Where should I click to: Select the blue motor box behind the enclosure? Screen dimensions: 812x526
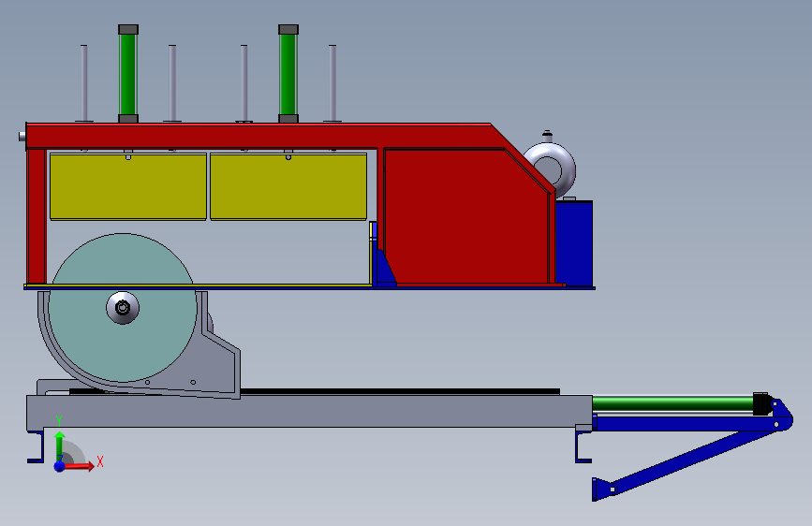coord(574,243)
